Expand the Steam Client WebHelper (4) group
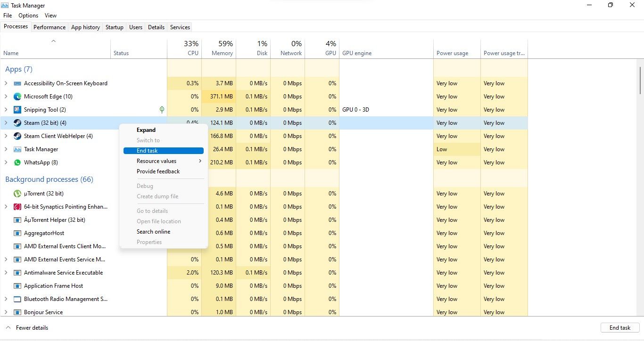 click(x=6, y=136)
